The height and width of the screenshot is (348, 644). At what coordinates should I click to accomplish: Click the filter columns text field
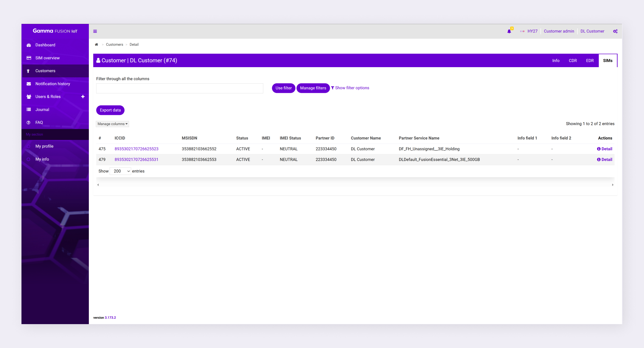click(x=179, y=88)
